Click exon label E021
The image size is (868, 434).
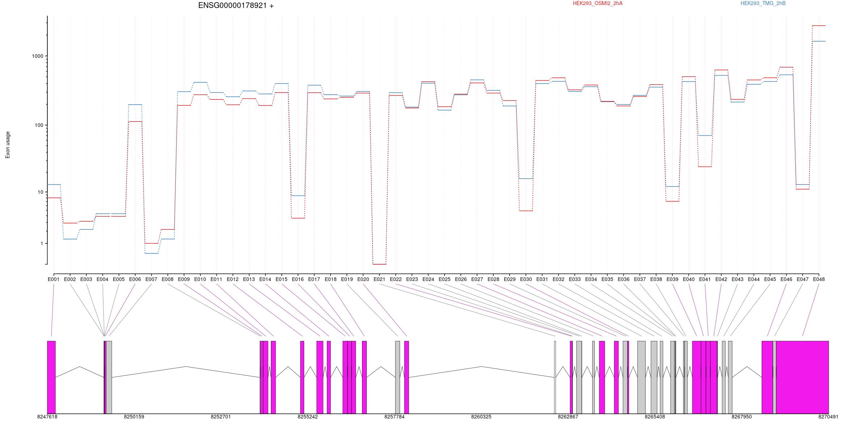click(379, 279)
